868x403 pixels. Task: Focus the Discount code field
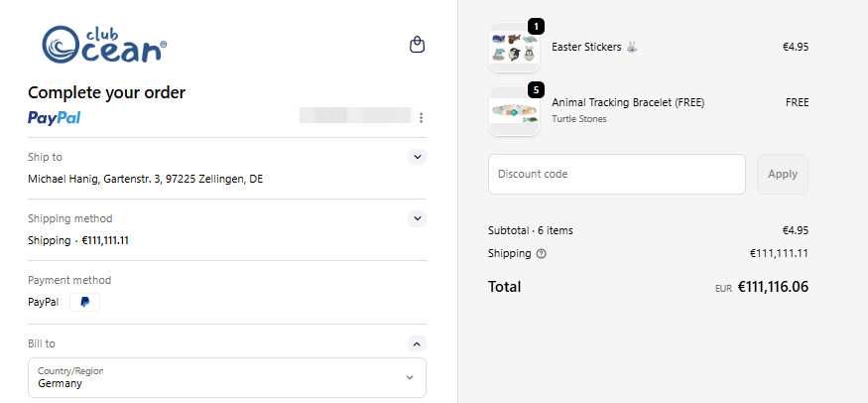pos(616,175)
